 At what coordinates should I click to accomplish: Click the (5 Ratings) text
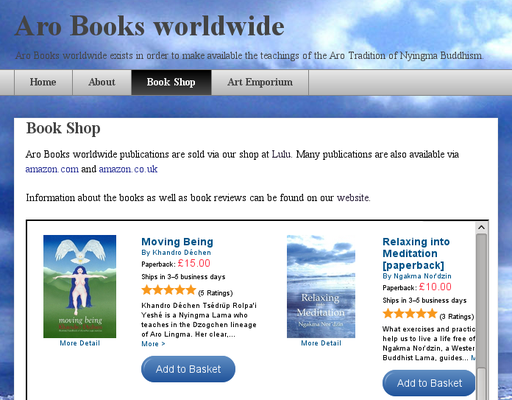coord(215,293)
